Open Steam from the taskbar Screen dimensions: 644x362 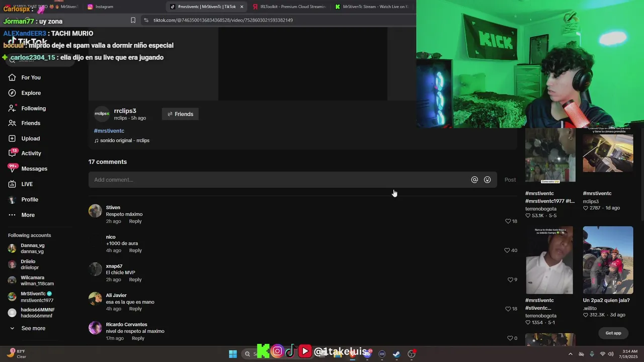pos(396,354)
